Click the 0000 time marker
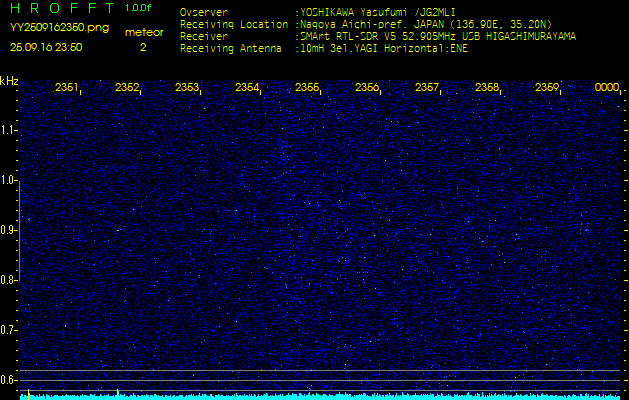The image size is (629, 400). point(607,88)
